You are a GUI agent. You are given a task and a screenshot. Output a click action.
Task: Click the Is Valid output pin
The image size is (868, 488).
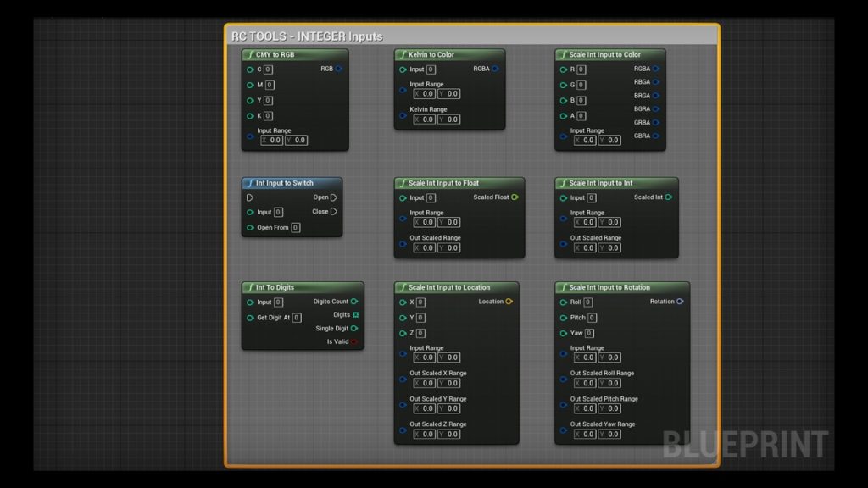click(354, 342)
